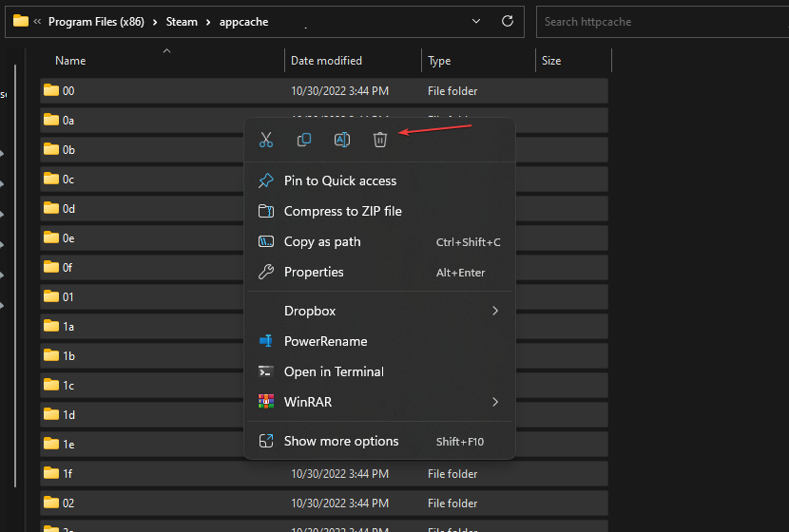Viewport: 789px width, 532px height.
Task: Select Show more options
Action: click(341, 441)
